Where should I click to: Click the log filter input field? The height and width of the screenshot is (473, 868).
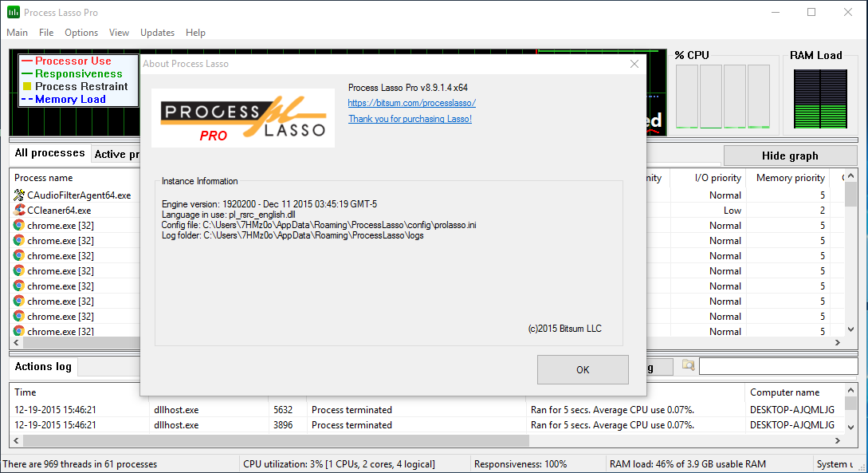click(778, 366)
